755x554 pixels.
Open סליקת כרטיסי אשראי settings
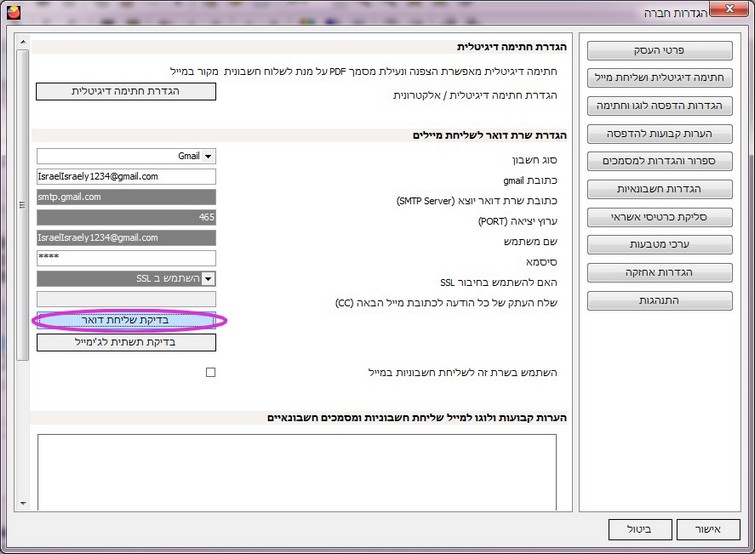click(x=659, y=217)
